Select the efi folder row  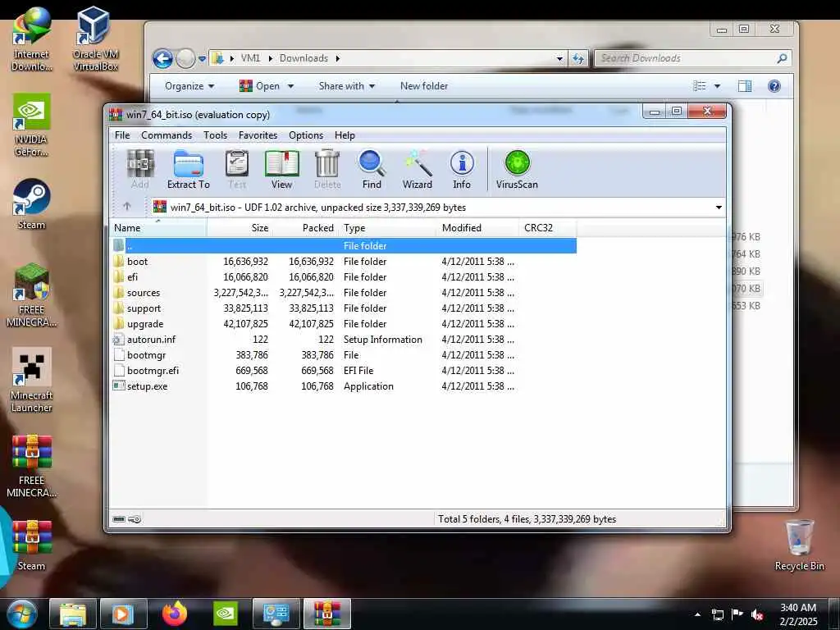point(343,277)
